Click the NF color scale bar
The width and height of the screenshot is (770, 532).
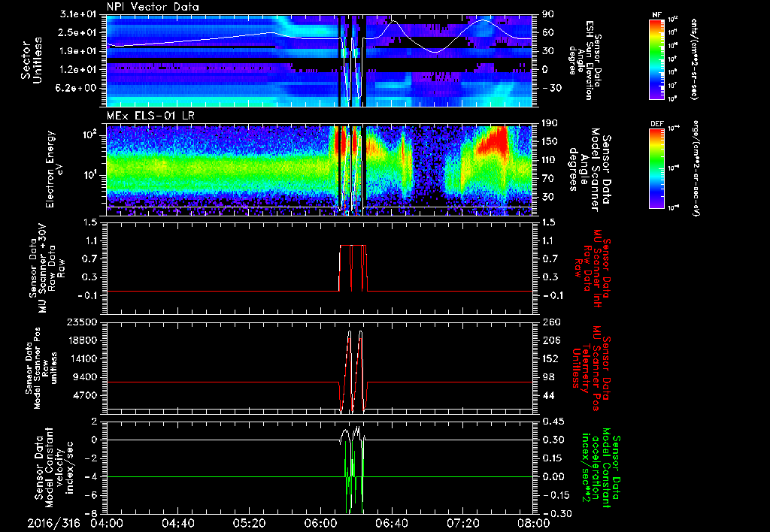pyautogui.click(x=656, y=59)
